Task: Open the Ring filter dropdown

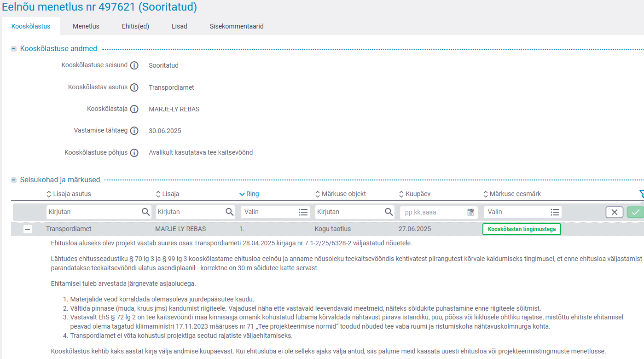Action: [275, 212]
